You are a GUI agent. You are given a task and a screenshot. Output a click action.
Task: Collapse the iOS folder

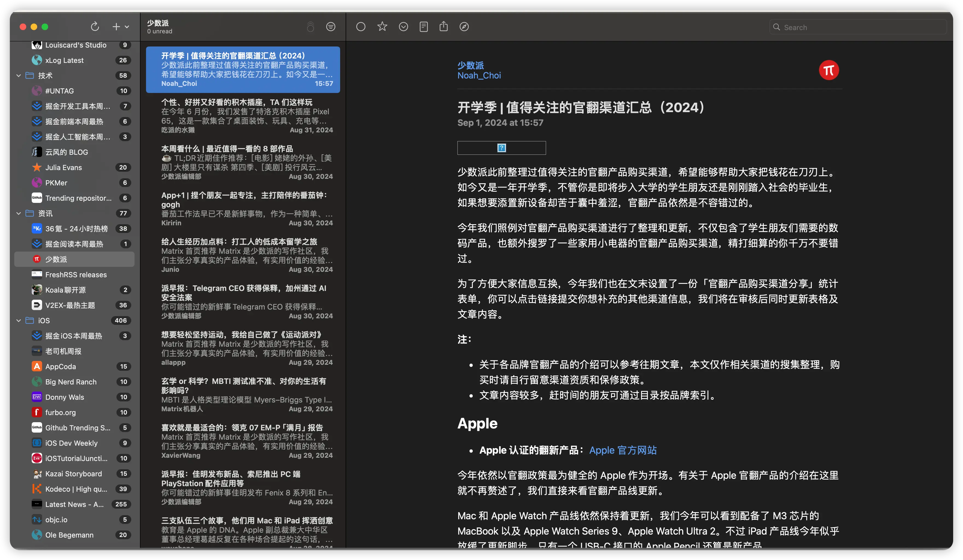click(x=18, y=320)
